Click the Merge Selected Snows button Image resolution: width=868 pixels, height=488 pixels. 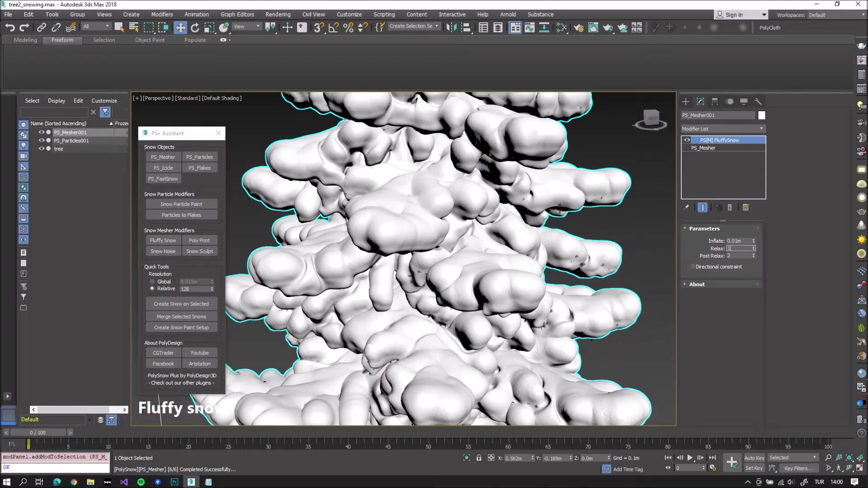point(181,316)
